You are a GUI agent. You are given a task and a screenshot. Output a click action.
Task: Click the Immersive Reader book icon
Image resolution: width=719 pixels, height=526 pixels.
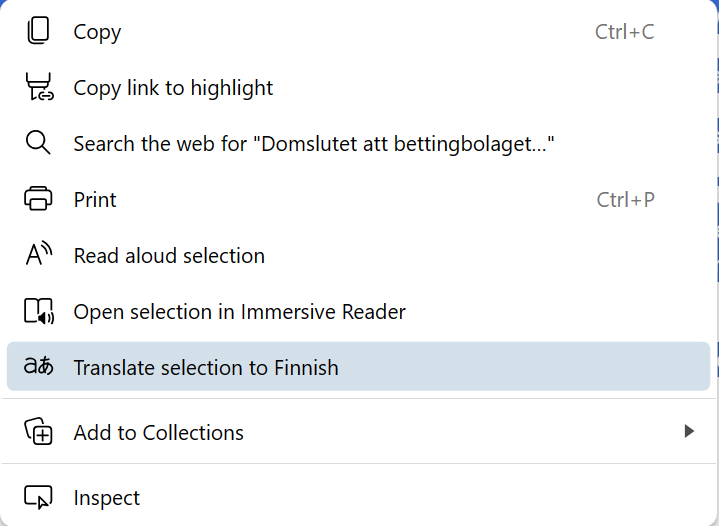pos(39,311)
